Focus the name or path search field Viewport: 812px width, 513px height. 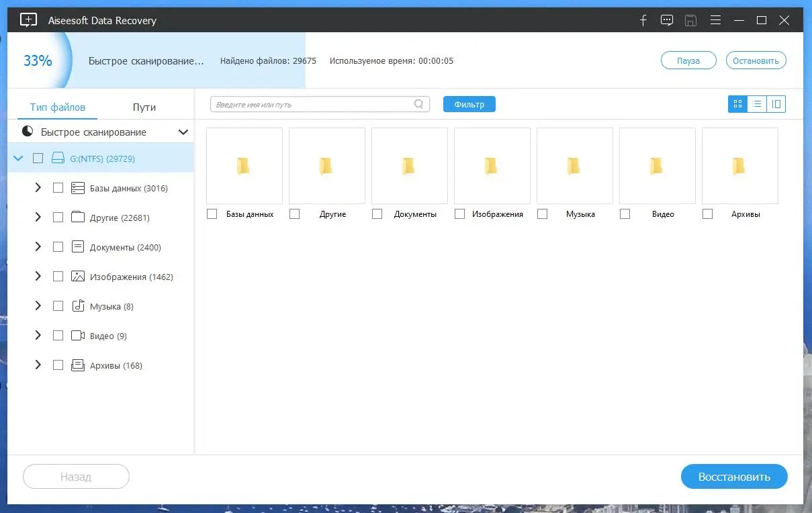[320, 104]
